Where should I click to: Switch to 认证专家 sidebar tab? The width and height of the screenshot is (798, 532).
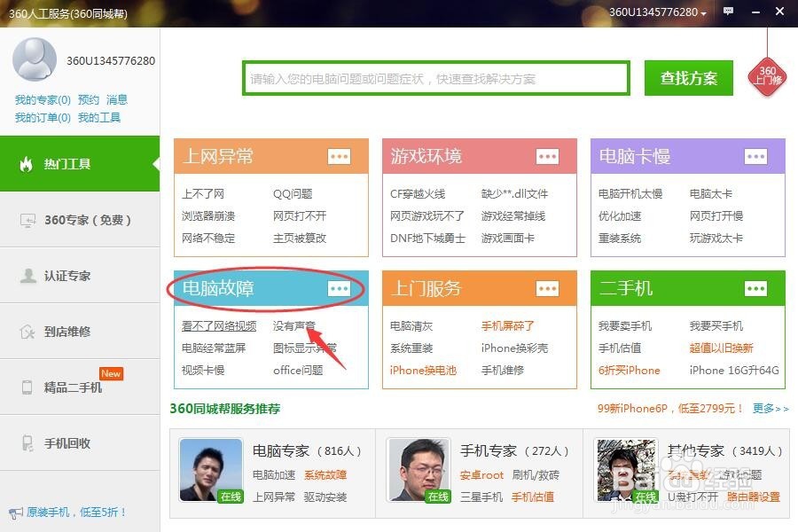[80, 276]
